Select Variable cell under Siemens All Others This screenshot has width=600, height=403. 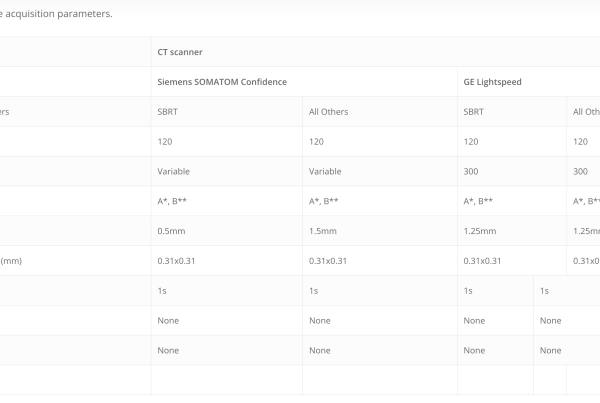coord(380,171)
